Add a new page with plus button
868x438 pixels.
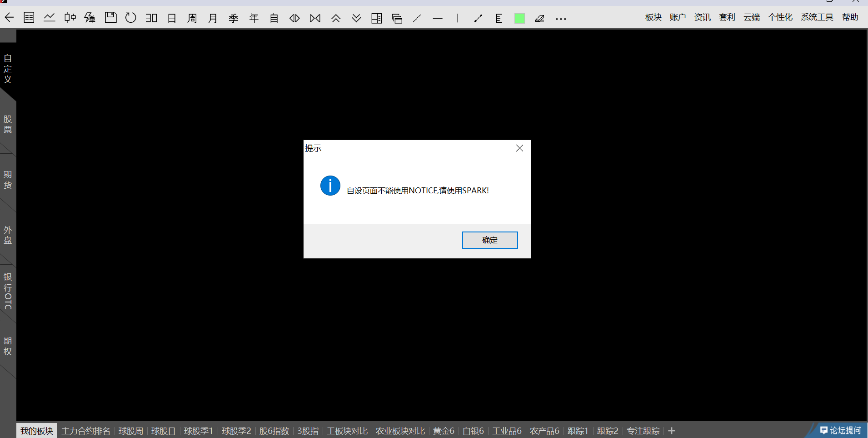click(x=672, y=431)
